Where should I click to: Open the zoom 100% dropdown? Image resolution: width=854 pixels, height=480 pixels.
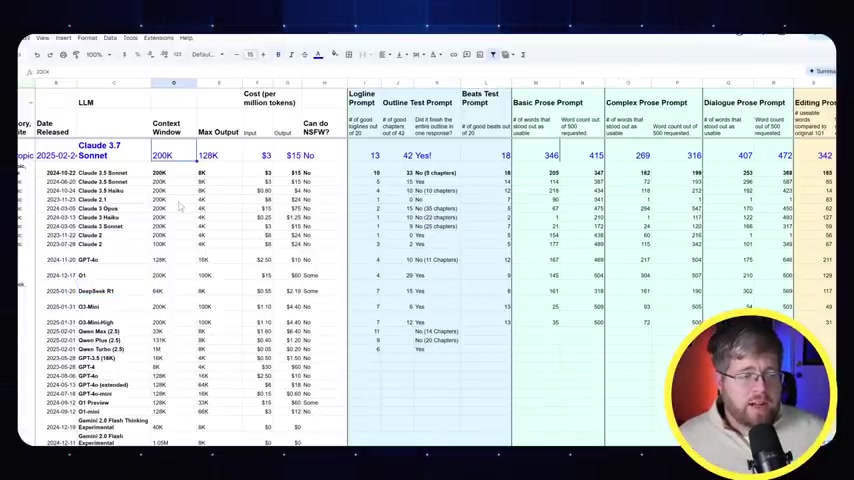tap(99, 55)
